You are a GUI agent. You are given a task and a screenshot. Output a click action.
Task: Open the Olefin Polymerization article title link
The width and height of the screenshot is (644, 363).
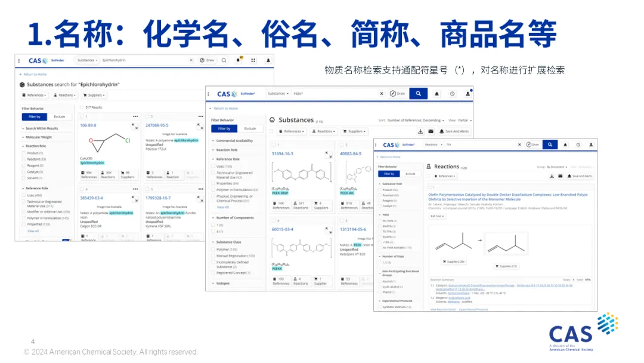(509, 197)
